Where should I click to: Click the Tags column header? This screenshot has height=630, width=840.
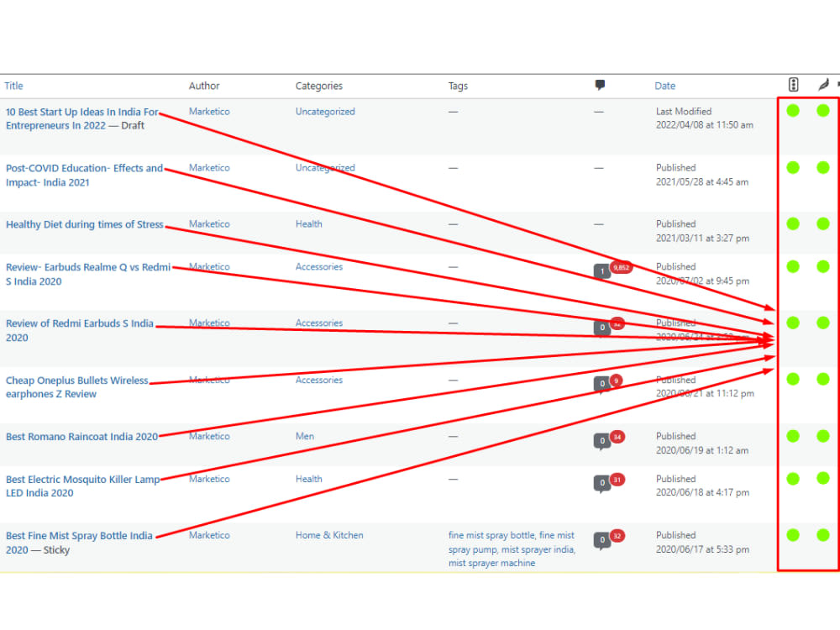(x=458, y=86)
